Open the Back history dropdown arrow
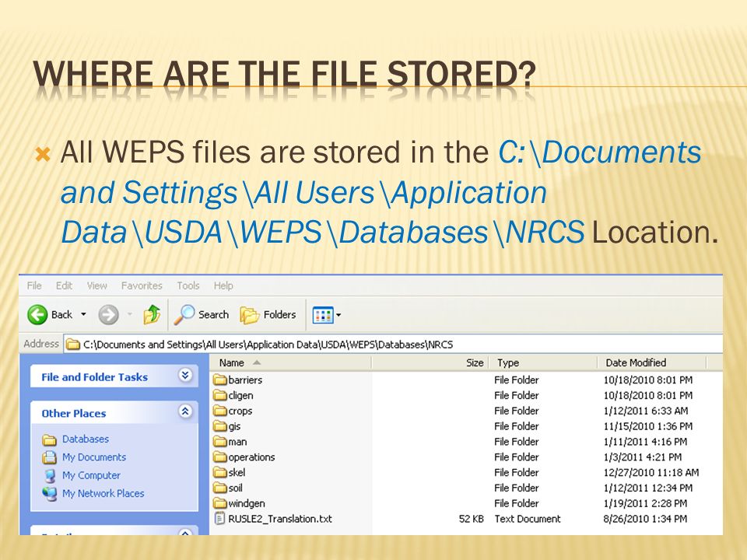 [83, 314]
